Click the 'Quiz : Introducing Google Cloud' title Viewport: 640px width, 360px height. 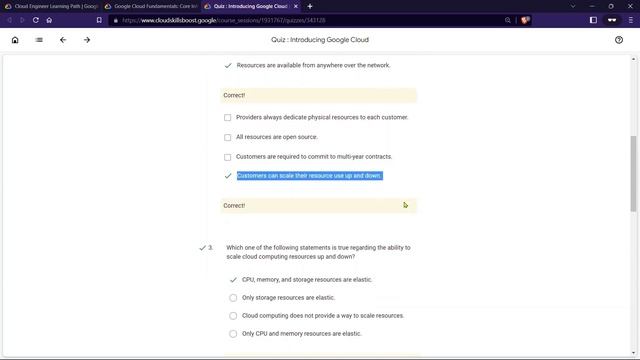320,40
